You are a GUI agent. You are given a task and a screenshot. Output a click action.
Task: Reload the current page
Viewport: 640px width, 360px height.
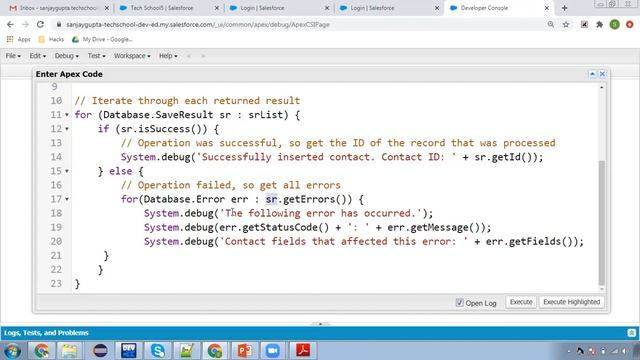point(40,24)
